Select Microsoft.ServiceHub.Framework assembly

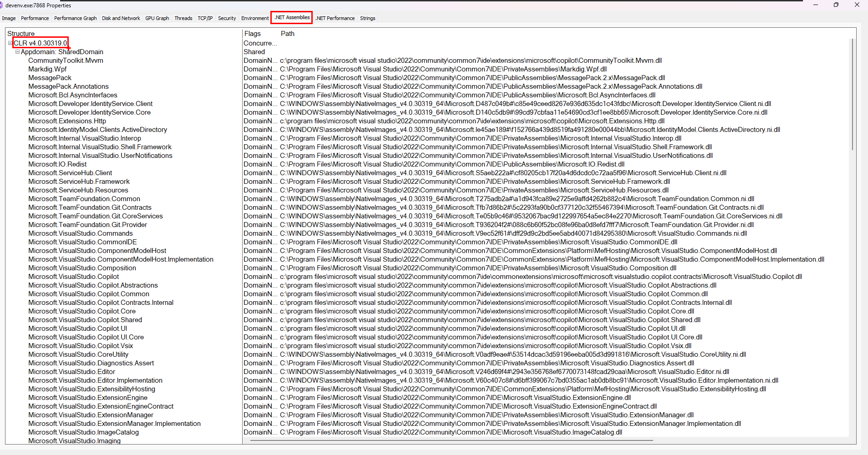pos(79,182)
